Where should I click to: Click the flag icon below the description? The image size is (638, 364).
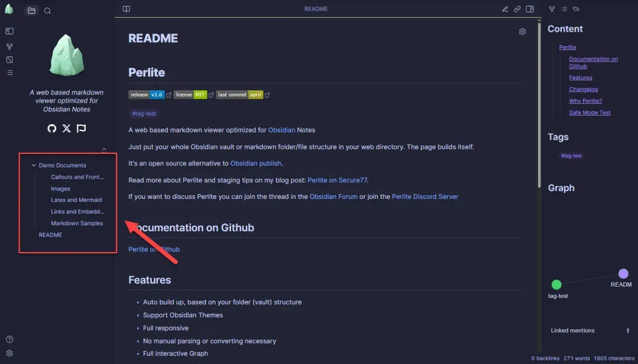pyautogui.click(x=82, y=129)
